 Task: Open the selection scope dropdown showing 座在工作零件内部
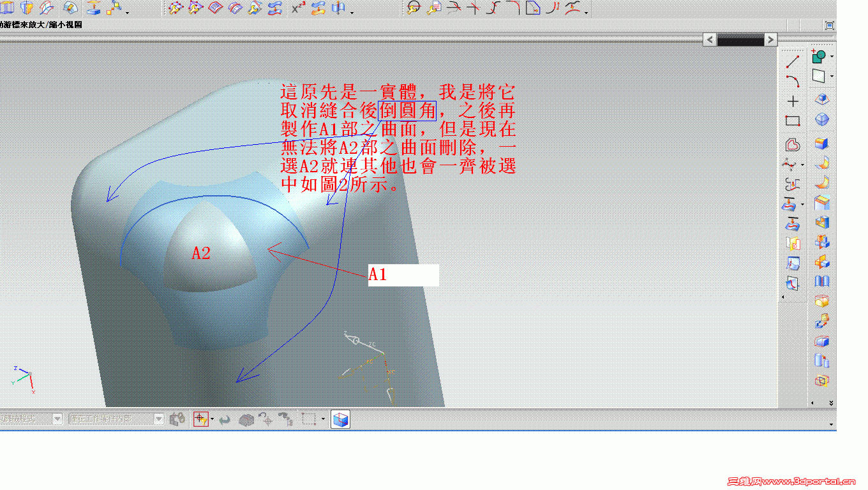tap(158, 419)
